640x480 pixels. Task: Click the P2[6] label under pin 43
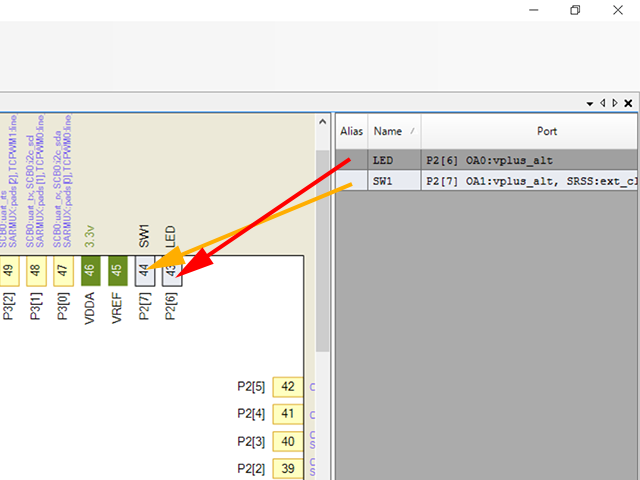coord(171,306)
